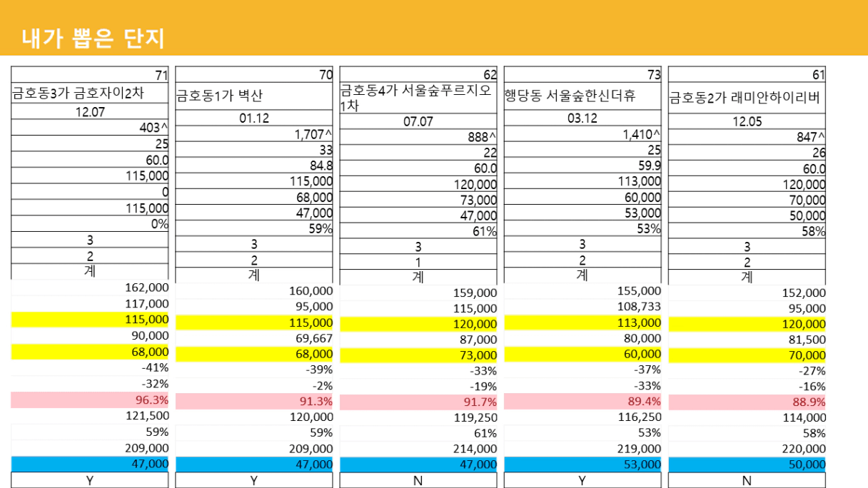Select the 행당동 서울숲한신더휴 name cell
Image resolution: width=868 pixels, height=488 pixels.
pyautogui.click(x=582, y=96)
